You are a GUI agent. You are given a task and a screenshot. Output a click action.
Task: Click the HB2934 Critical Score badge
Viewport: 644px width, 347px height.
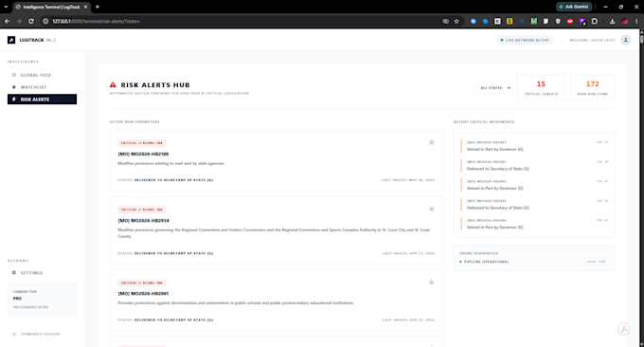tap(141, 210)
